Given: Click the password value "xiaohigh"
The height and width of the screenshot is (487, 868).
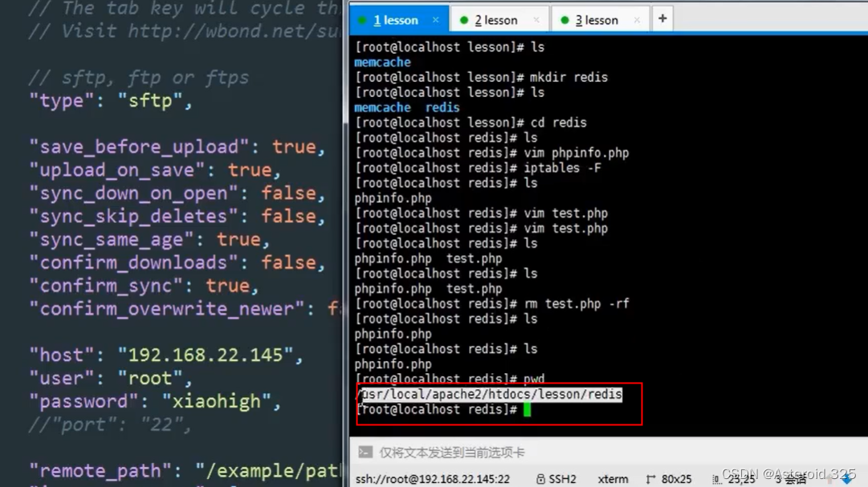Looking at the screenshot, I should pyautogui.click(x=217, y=401).
